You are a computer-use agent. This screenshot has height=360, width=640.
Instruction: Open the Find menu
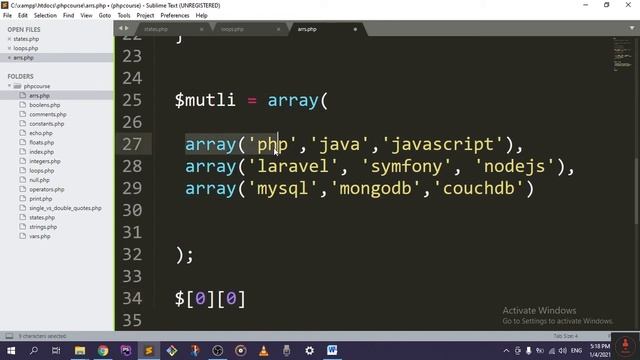(68, 16)
